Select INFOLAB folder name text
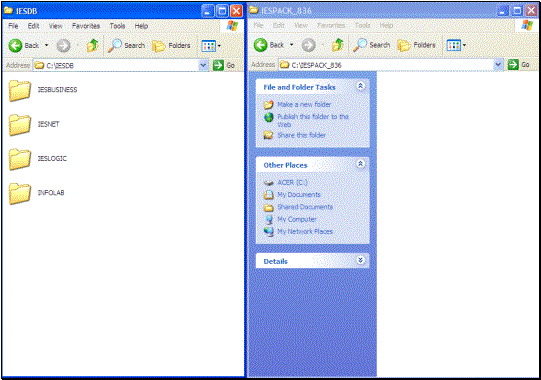541x380 pixels. point(51,193)
